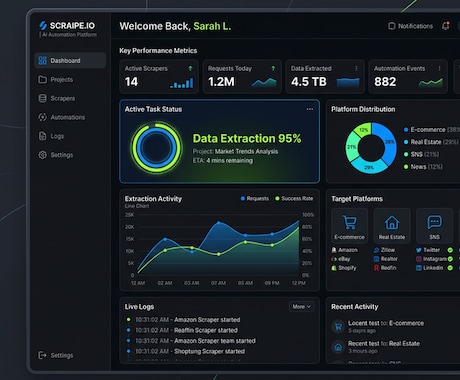Click the Requests Today sparkline chart
This screenshot has width=460, height=380.
pyautogui.click(x=264, y=83)
